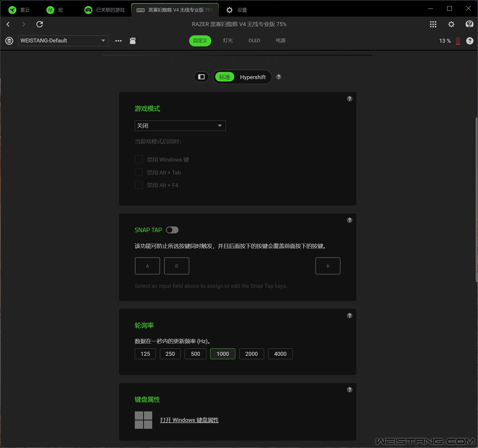Click the help icon beside battery
This screenshot has width=478, height=448.
(x=470, y=41)
